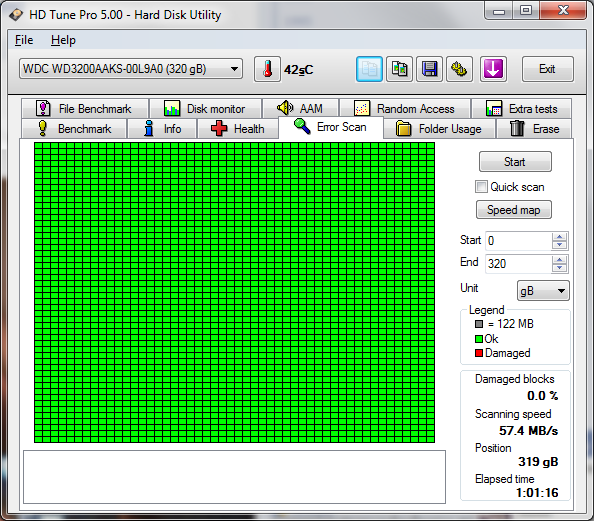Screen dimensions: 594x521
Task: Open the Help menu
Action: click(x=63, y=40)
